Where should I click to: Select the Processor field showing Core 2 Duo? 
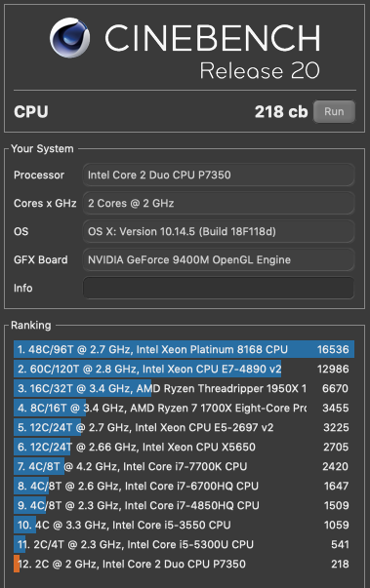click(219, 175)
